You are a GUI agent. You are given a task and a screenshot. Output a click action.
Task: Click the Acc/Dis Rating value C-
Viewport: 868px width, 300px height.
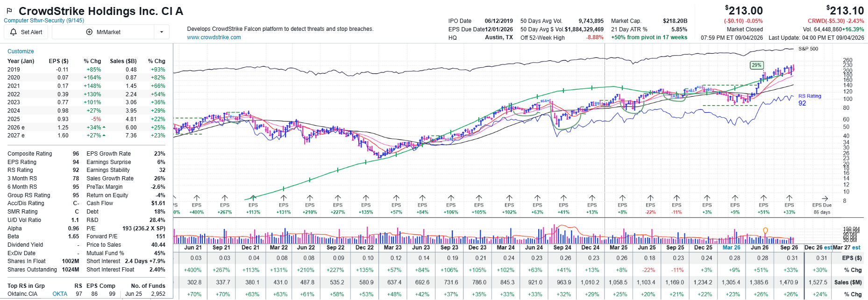(x=76, y=203)
